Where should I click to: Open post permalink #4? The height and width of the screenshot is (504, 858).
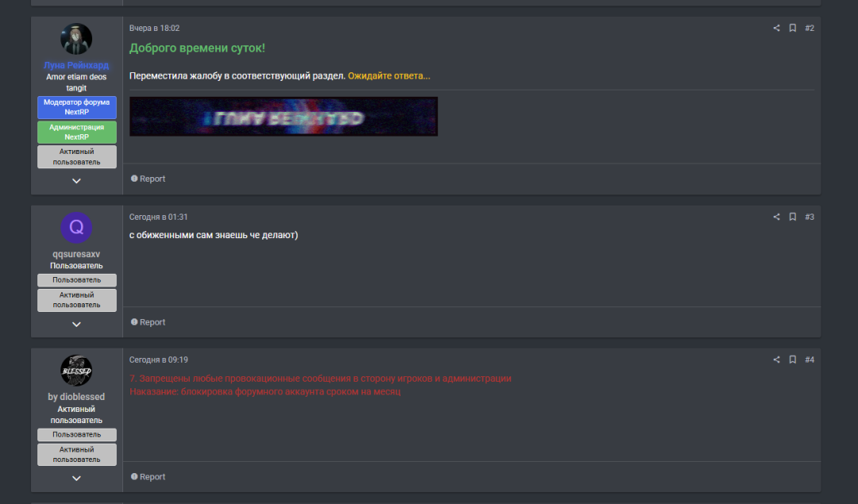point(810,360)
